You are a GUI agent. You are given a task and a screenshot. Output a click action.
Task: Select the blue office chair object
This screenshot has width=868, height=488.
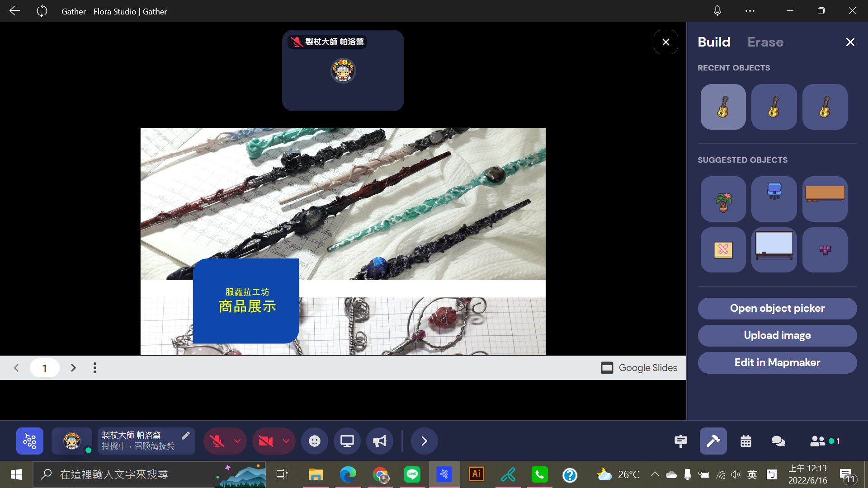tap(774, 199)
